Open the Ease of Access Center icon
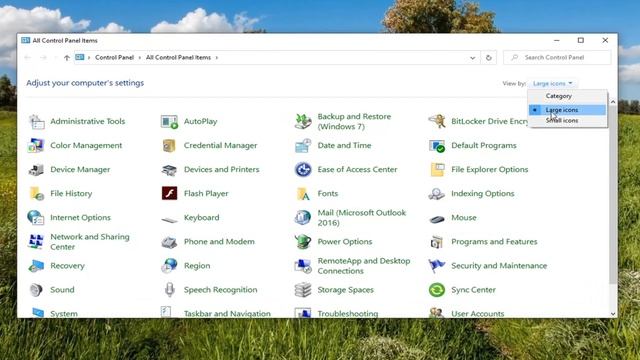 pos(303,170)
